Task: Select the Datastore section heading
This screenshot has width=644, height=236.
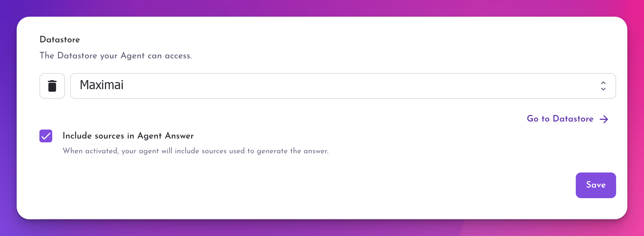Action: [60, 39]
